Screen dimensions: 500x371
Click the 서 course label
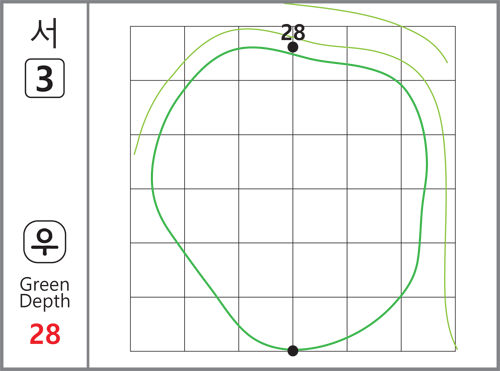pyautogui.click(x=44, y=33)
